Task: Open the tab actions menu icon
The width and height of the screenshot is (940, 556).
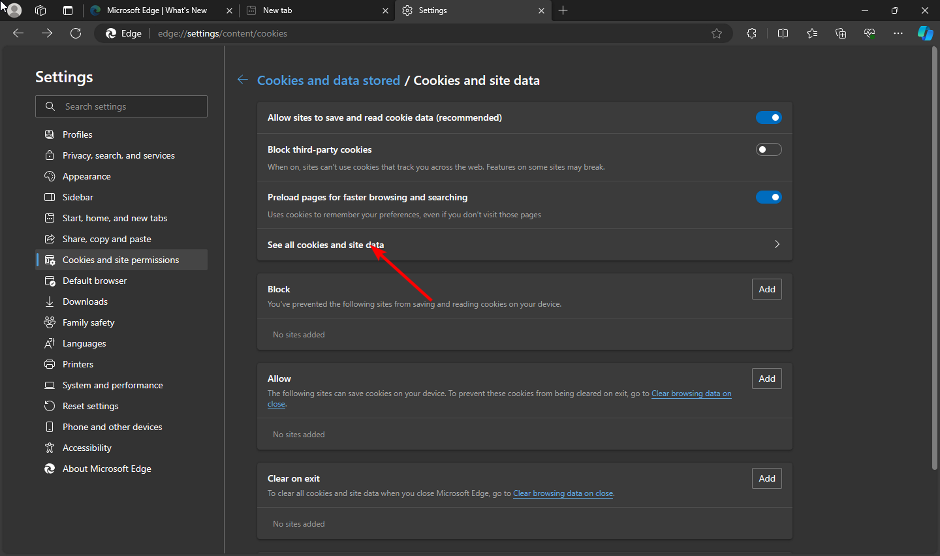Action: [x=68, y=10]
